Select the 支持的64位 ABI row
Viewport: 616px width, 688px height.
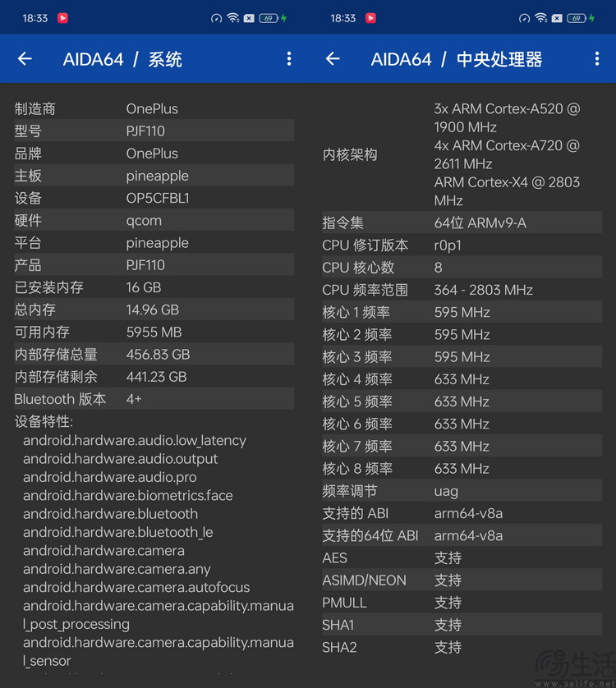click(x=462, y=536)
